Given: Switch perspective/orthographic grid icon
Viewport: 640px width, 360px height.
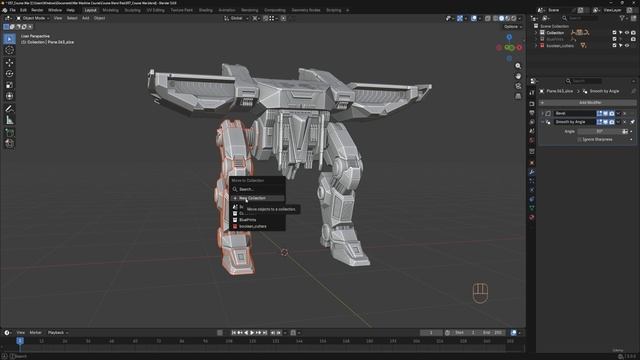Looking at the screenshot, I should pos(518,96).
